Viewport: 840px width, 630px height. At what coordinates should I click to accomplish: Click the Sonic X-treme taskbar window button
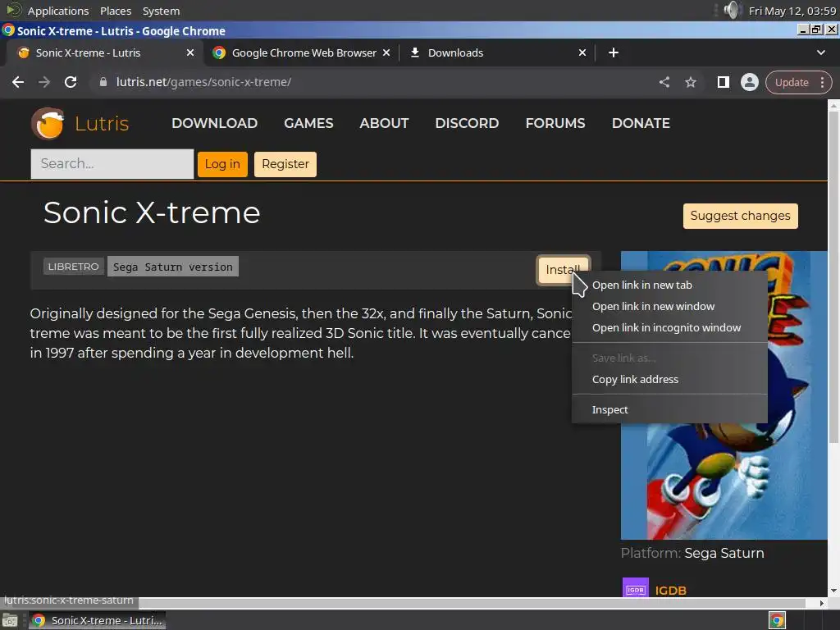point(97,620)
